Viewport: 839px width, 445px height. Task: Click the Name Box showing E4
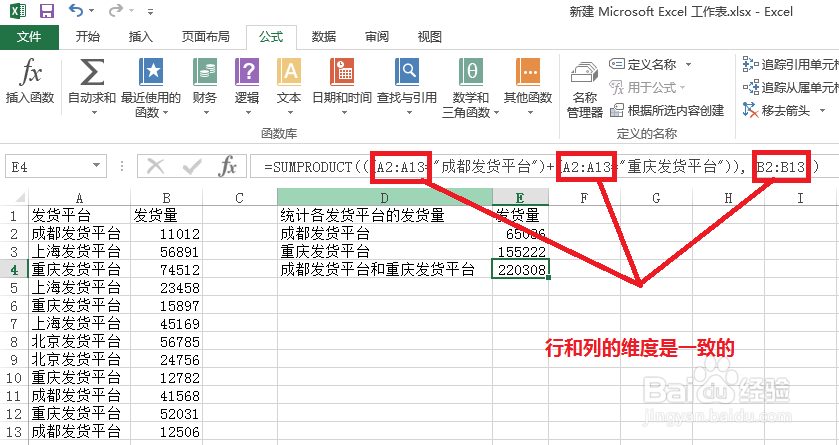tap(48, 167)
